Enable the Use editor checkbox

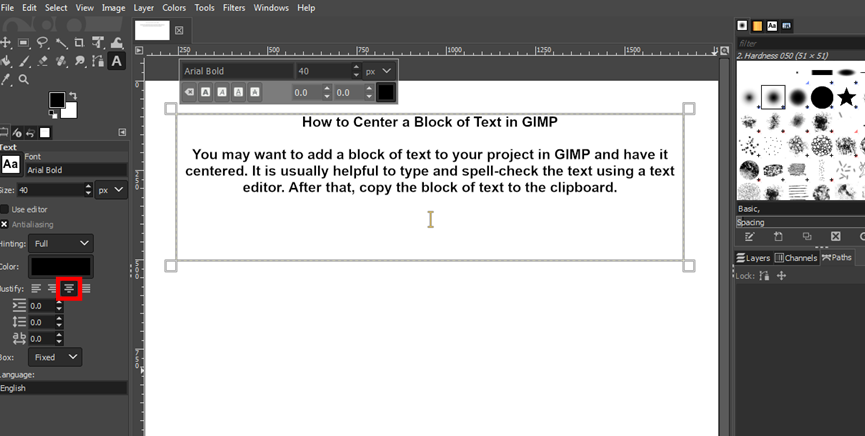(x=4, y=209)
